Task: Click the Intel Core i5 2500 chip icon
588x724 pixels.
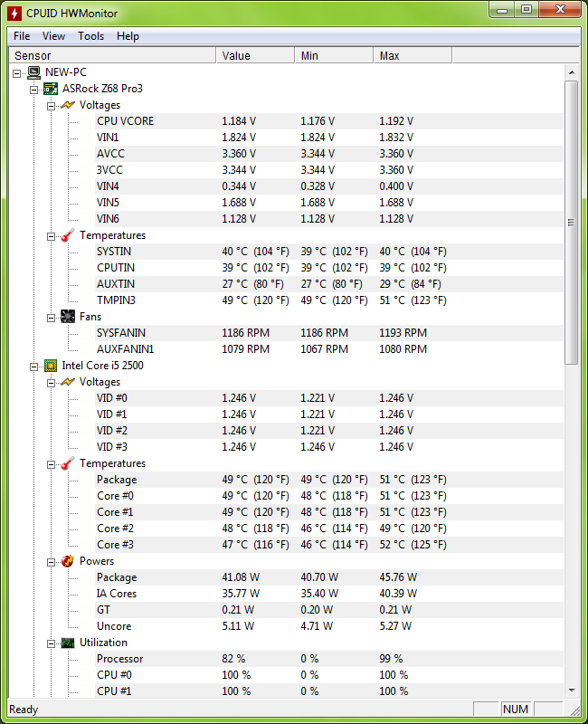Action: click(51, 366)
